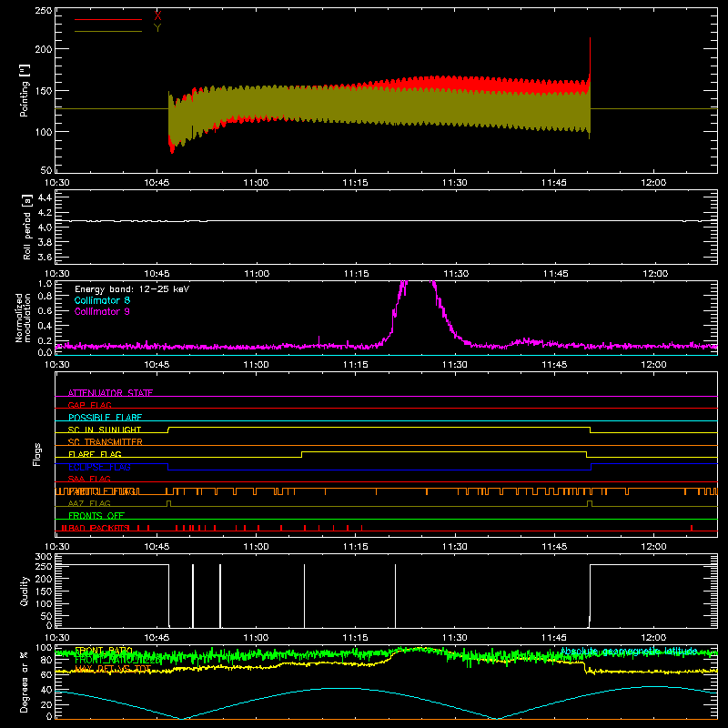The height and width of the screenshot is (728, 728).
Task: Click the red 'X' legend label
Action: click(x=157, y=16)
